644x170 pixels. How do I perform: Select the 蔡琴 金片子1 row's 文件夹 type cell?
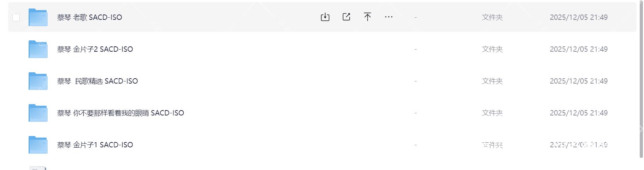(x=492, y=145)
